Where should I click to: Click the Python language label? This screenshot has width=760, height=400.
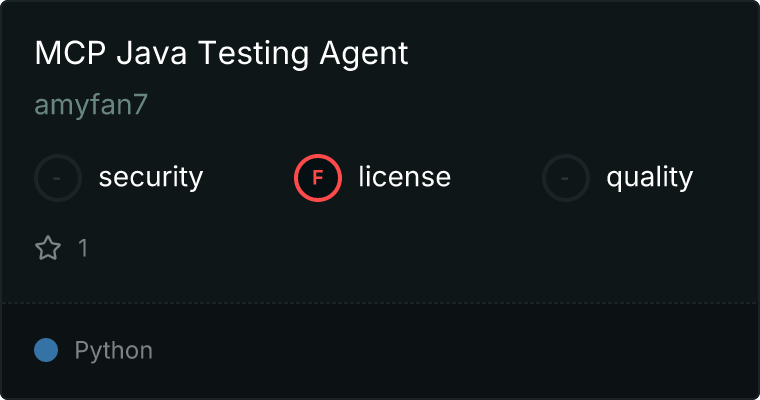pyautogui.click(x=113, y=351)
